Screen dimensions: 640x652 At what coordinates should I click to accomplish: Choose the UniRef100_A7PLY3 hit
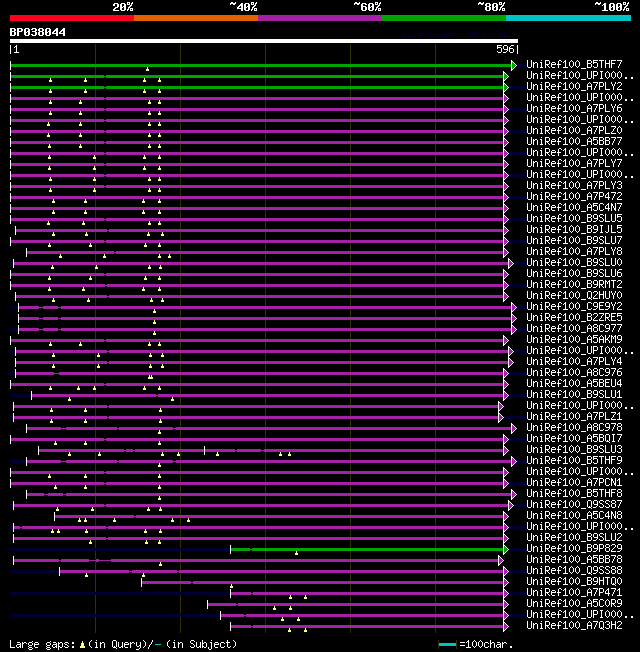(574, 185)
